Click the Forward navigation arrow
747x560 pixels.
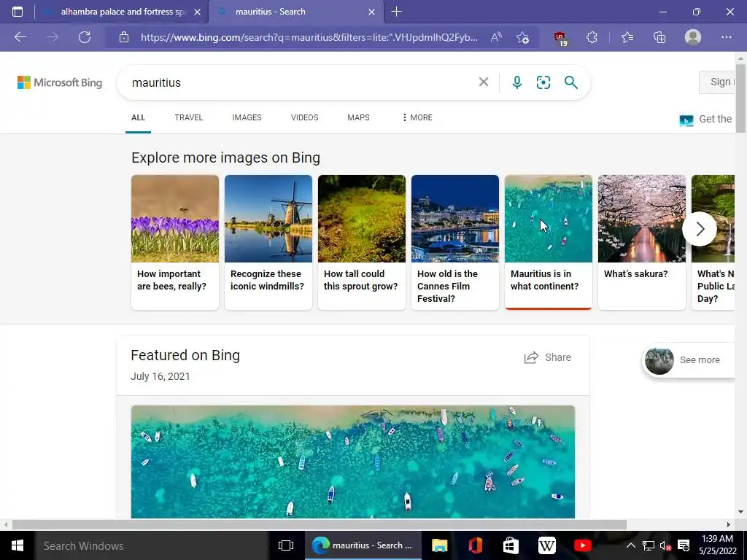point(53,37)
